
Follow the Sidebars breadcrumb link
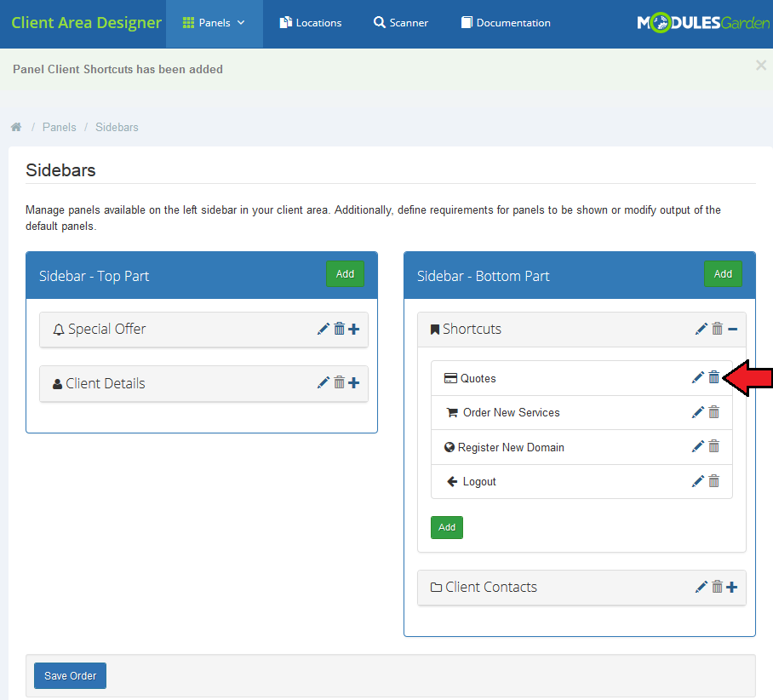click(117, 127)
